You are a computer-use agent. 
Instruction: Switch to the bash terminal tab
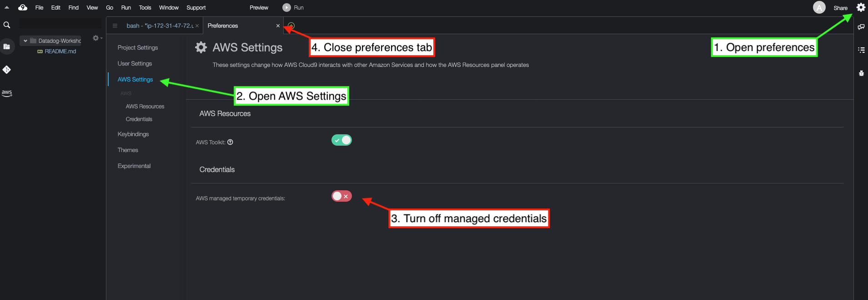coord(160,25)
